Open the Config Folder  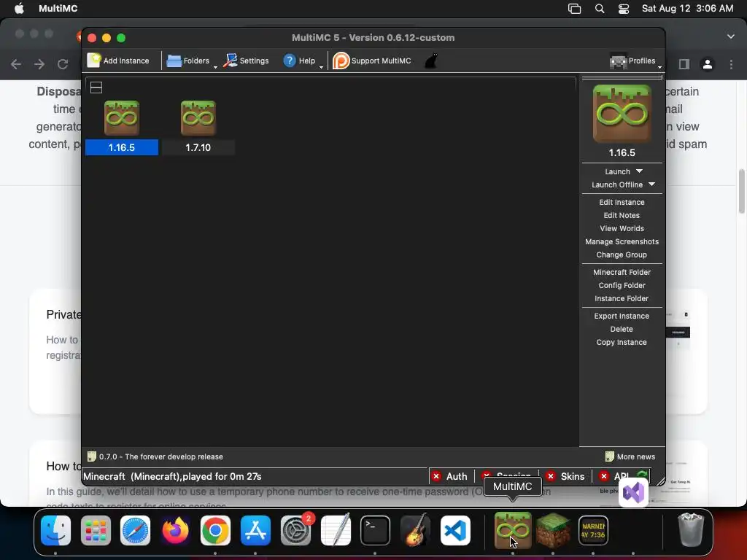click(622, 285)
